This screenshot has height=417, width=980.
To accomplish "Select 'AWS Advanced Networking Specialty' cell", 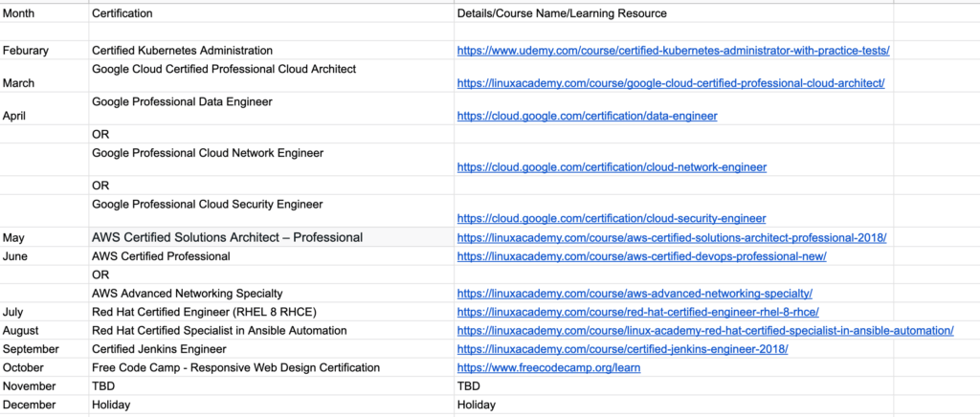I will click(x=271, y=294).
